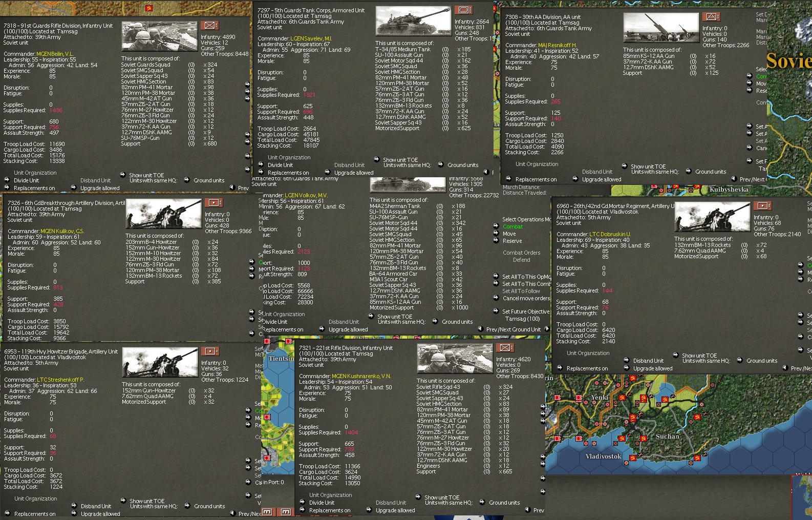The image size is (812, 520).
Task: Click the Suchan city label on the map
Action: pyautogui.click(x=667, y=436)
